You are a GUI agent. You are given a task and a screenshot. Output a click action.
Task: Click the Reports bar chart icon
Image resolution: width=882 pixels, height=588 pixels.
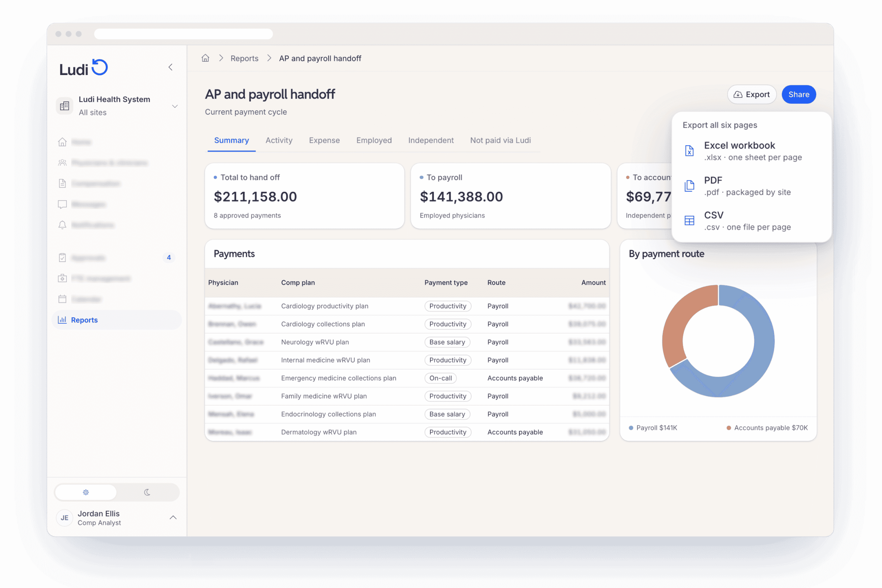tap(62, 320)
